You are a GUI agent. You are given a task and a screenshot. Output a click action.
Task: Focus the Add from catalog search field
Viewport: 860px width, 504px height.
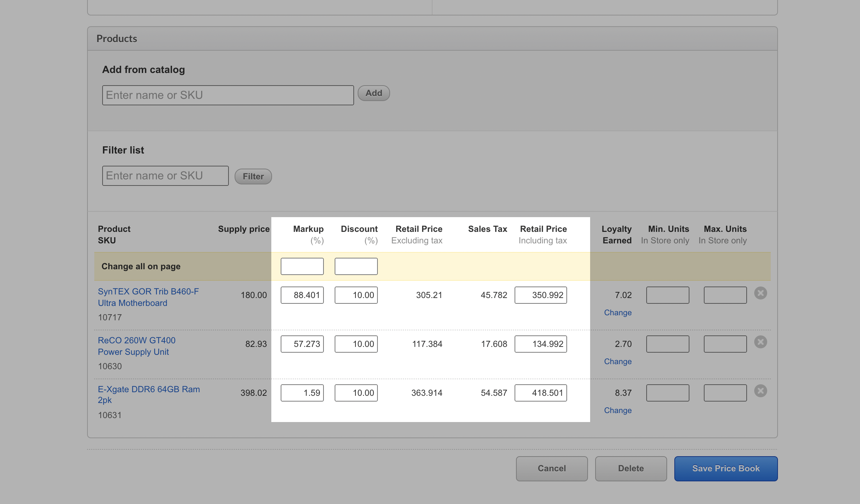[x=228, y=95]
